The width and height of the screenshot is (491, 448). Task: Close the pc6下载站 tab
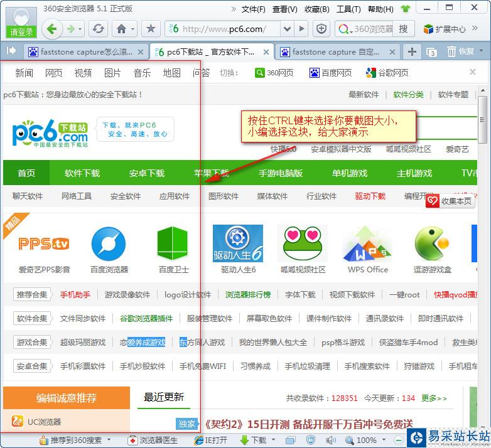point(266,52)
